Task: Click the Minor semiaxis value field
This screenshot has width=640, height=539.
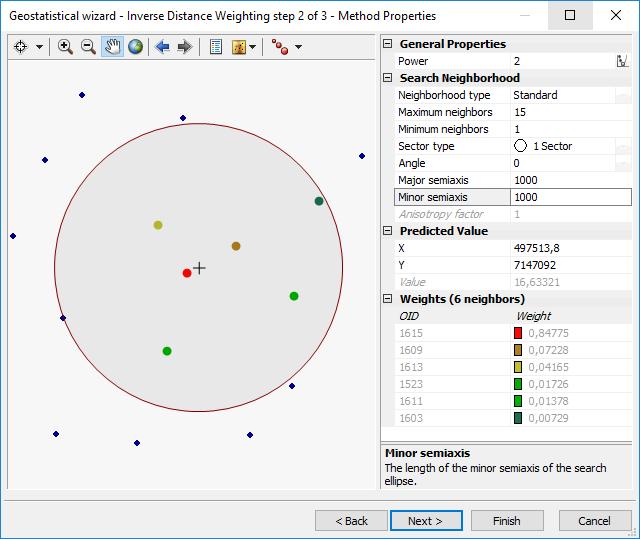Action: coord(571,197)
